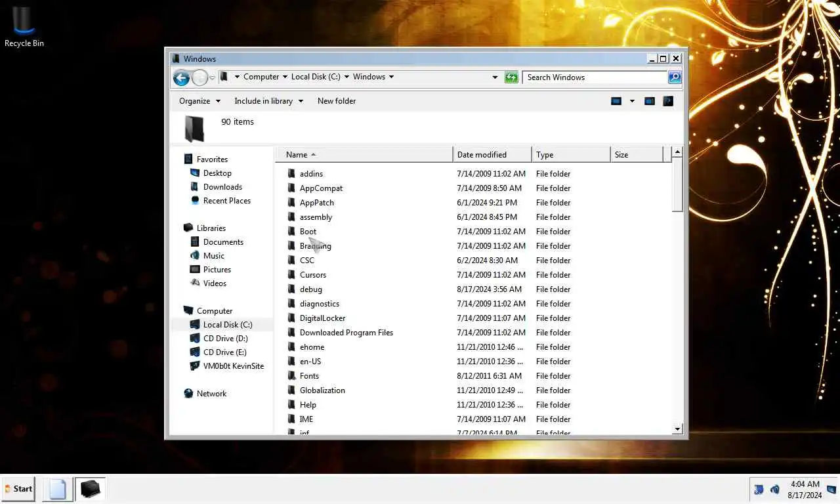Screen dimensions: 840x504
Task: Click the Forward navigation arrow button
Action: tap(199, 77)
